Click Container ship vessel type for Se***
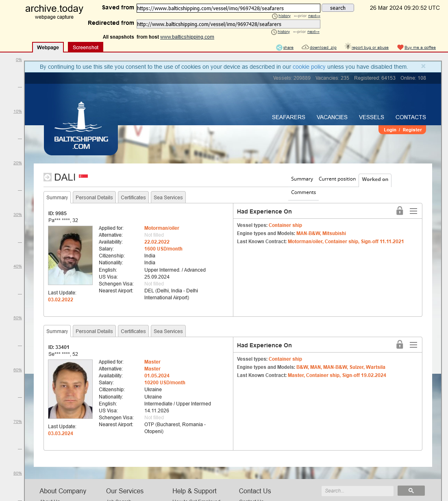This screenshot has width=448, height=501. pos(285,359)
